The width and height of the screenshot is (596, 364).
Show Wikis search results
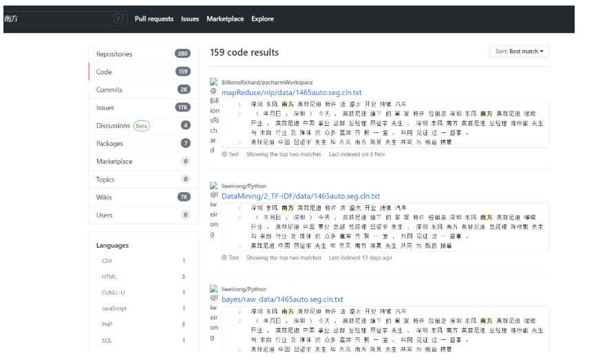143,197
